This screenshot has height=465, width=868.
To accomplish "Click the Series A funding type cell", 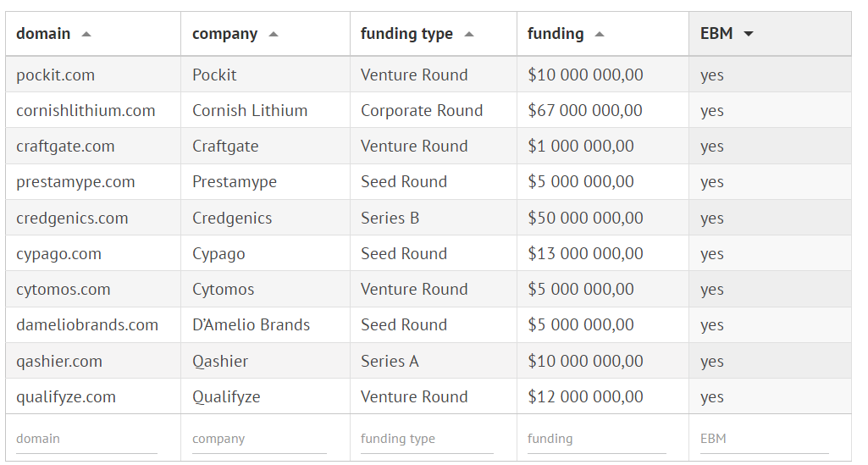I will click(x=390, y=361).
